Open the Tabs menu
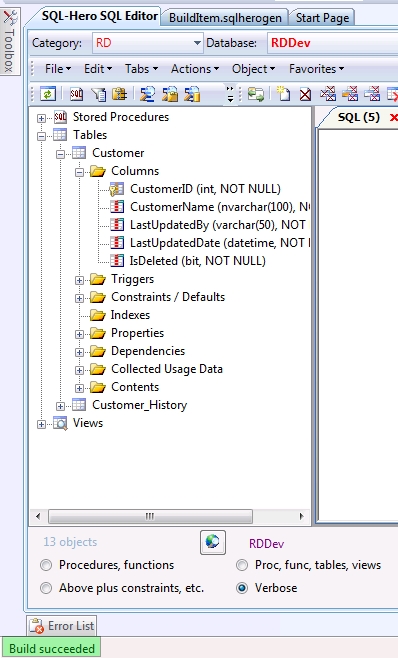The height and width of the screenshot is (658, 398). tap(141, 69)
